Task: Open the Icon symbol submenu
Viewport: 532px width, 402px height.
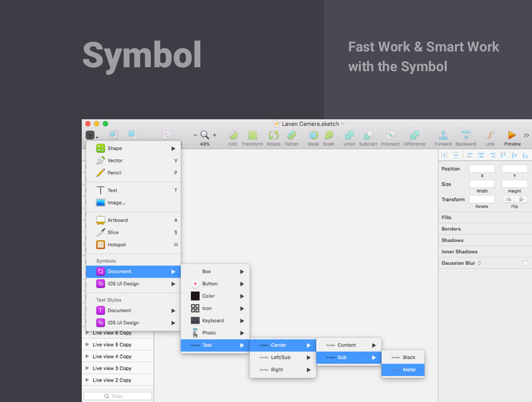Action: pyautogui.click(x=215, y=308)
